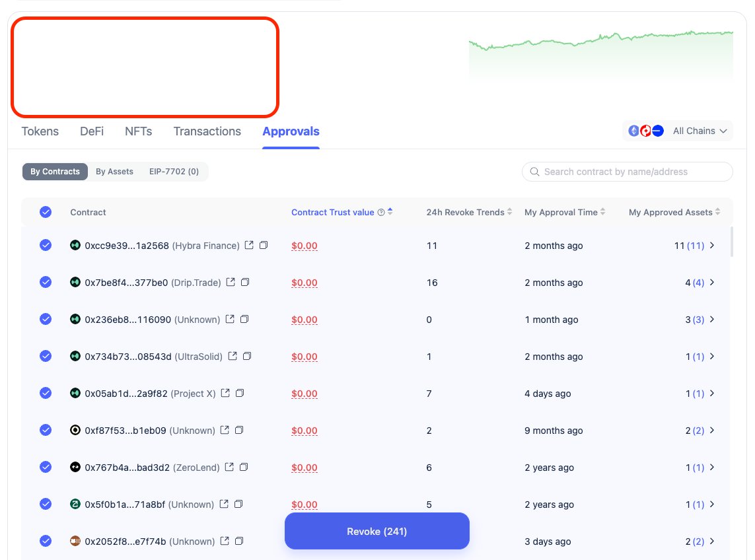Image resolution: width=755 pixels, height=560 pixels.
Task: Select the Approvals tab
Action: 291,131
